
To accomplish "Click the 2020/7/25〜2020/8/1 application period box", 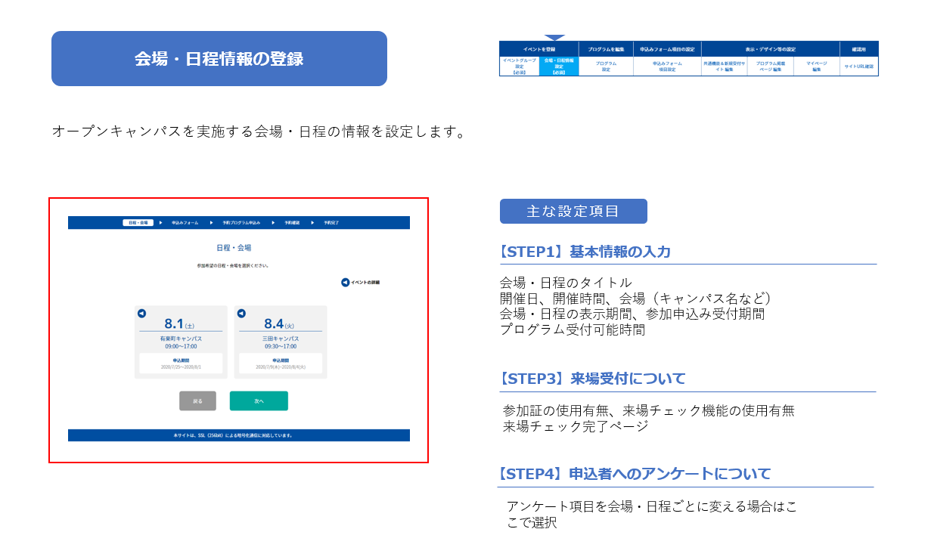I will [x=181, y=364].
